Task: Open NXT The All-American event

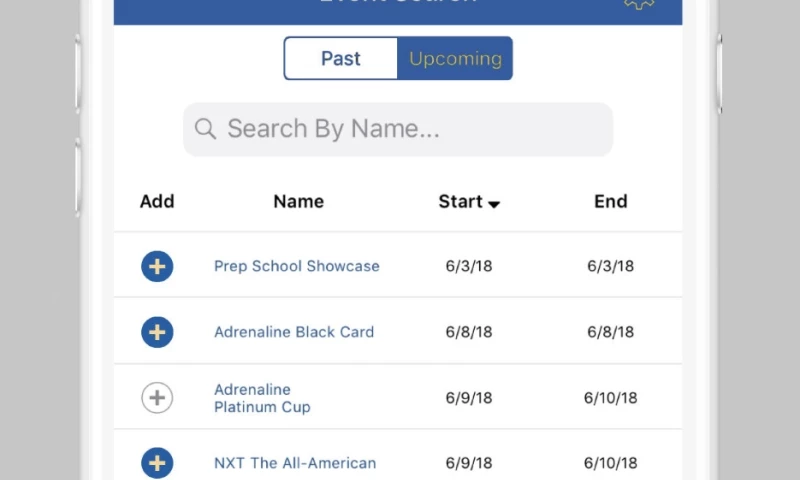Action: click(295, 463)
